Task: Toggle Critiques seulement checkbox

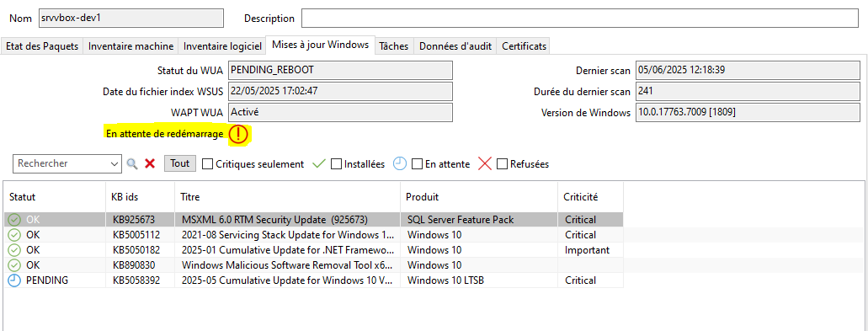Action: click(x=208, y=164)
